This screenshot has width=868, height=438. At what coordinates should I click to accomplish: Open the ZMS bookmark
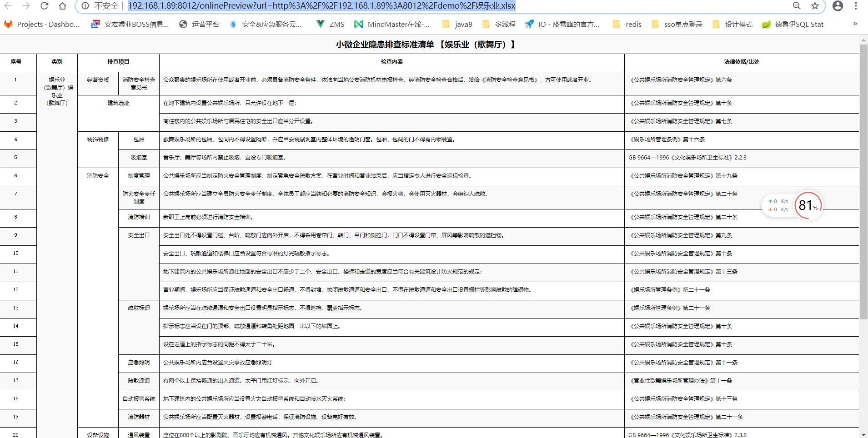(x=331, y=25)
